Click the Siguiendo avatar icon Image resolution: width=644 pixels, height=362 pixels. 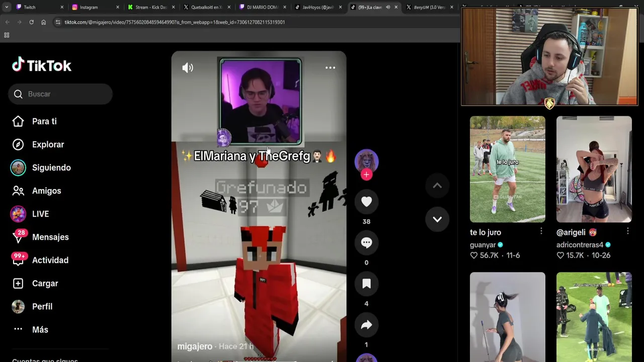(18, 167)
